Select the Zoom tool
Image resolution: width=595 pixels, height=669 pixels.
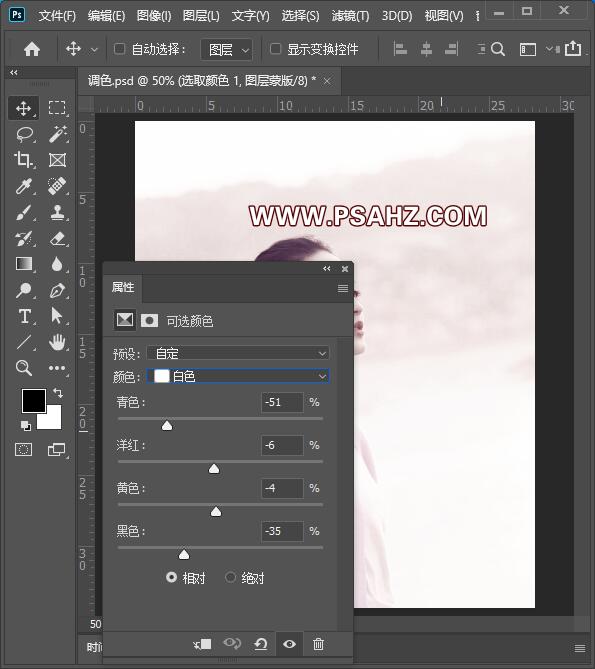23,368
